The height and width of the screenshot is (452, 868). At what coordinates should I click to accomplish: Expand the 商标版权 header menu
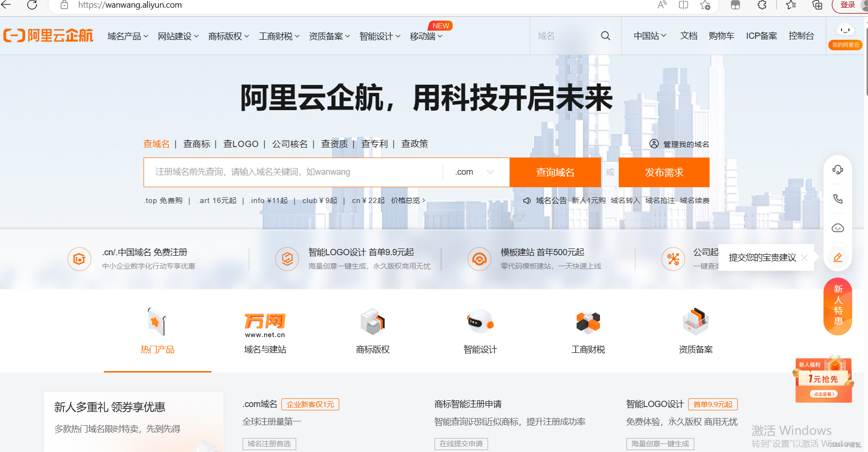click(x=229, y=36)
